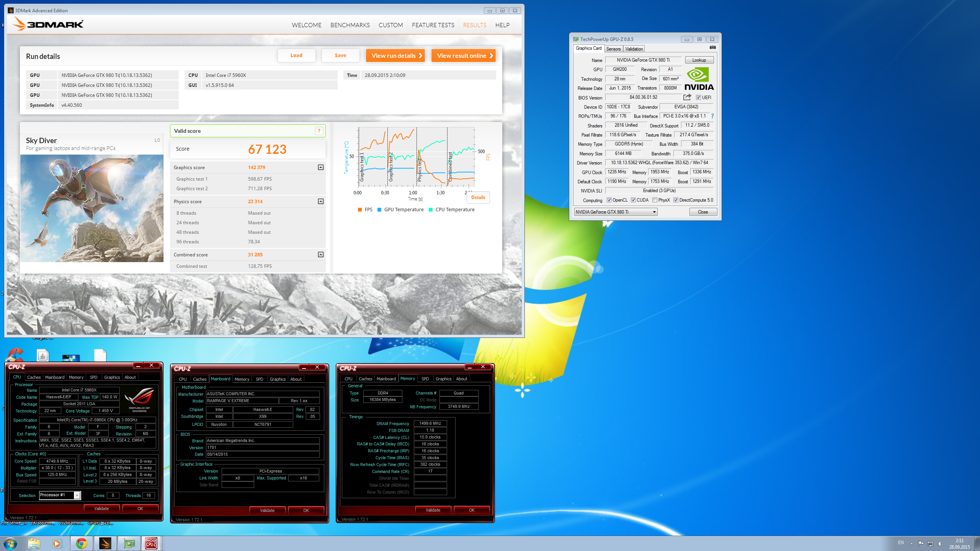
Task: Click the NVIDIA logo in GPU-Z
Action: point(699,79)
